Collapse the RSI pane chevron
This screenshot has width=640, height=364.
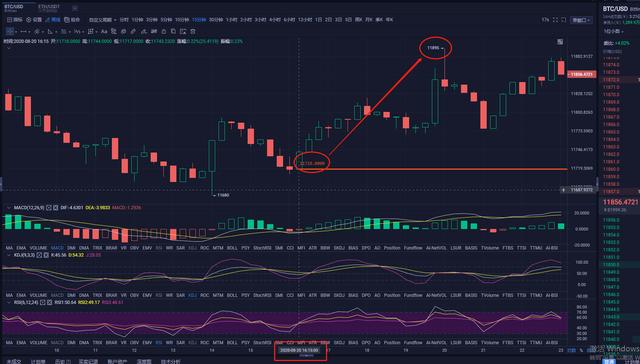click(x=9, y=302)
